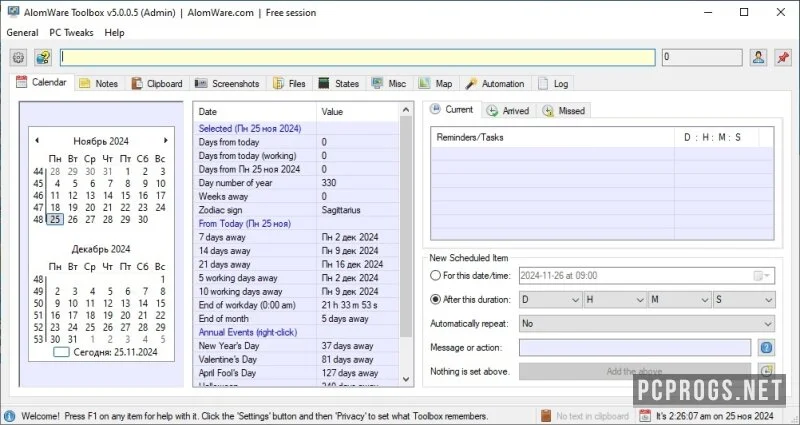Click the Current reminders tab icon

tap(435, 109)
